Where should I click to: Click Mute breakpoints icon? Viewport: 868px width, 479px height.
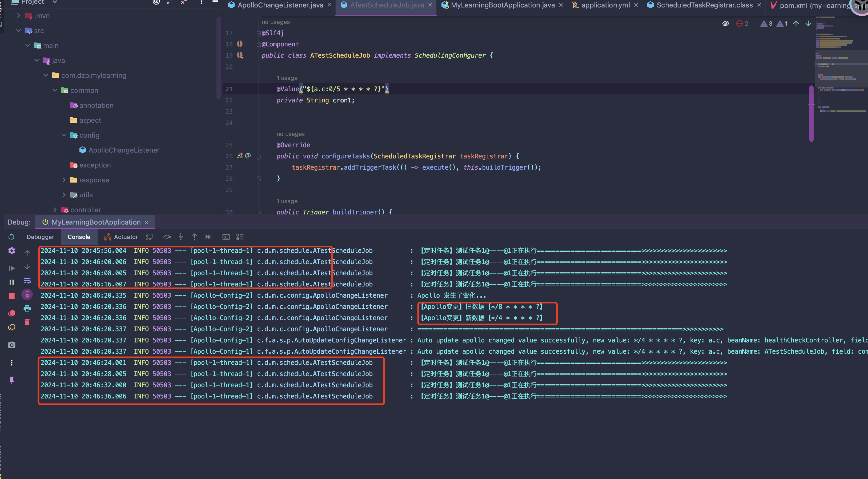(x=11, y=327)
